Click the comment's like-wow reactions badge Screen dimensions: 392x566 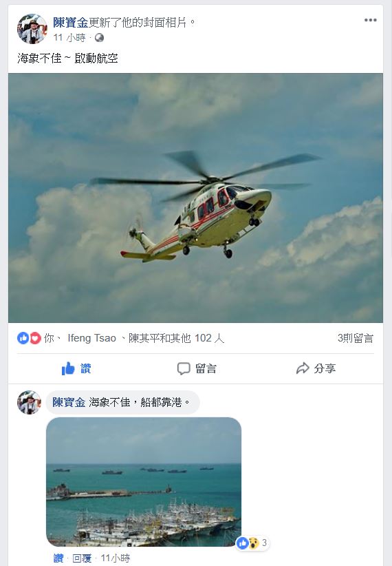253,543
